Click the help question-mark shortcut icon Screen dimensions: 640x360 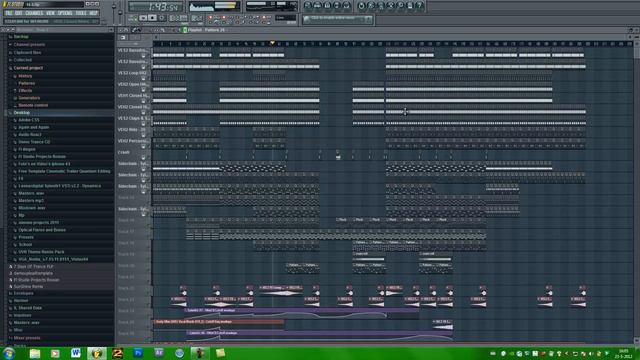[420, 6]
